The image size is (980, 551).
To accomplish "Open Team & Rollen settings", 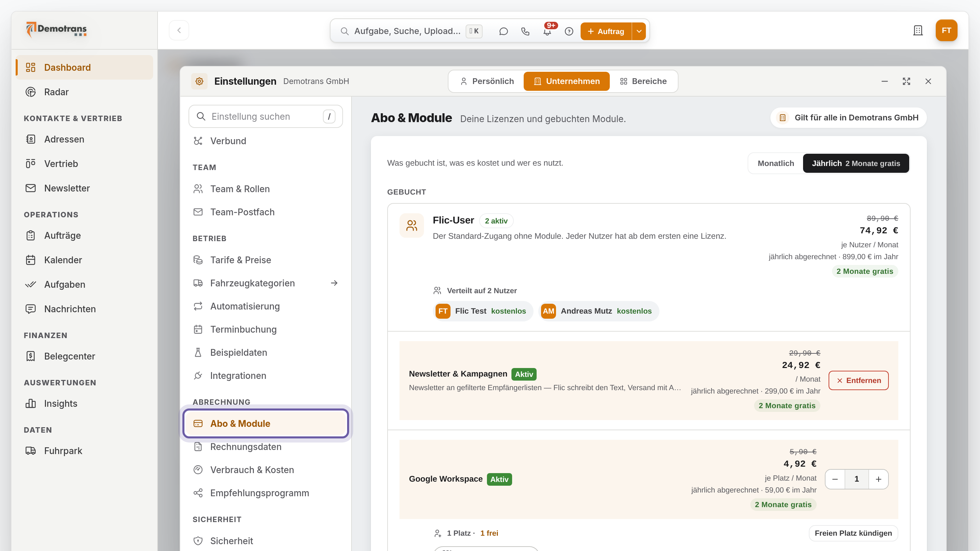I will 265,189.
